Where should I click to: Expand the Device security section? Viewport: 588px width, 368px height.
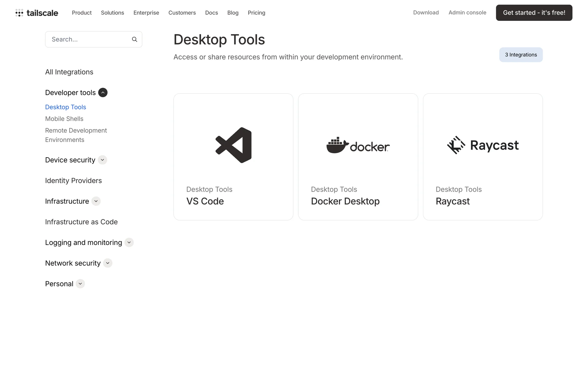click(x=102, y=160)
